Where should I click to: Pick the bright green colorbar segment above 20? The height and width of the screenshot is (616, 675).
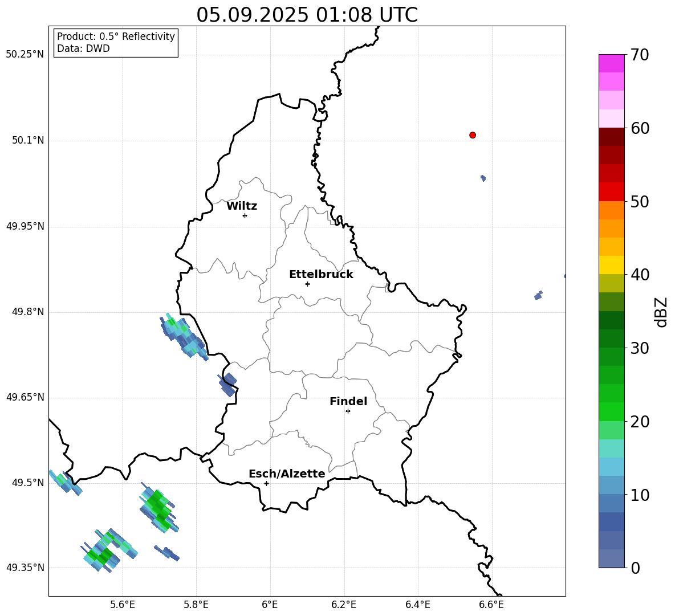tap(611, 411)
